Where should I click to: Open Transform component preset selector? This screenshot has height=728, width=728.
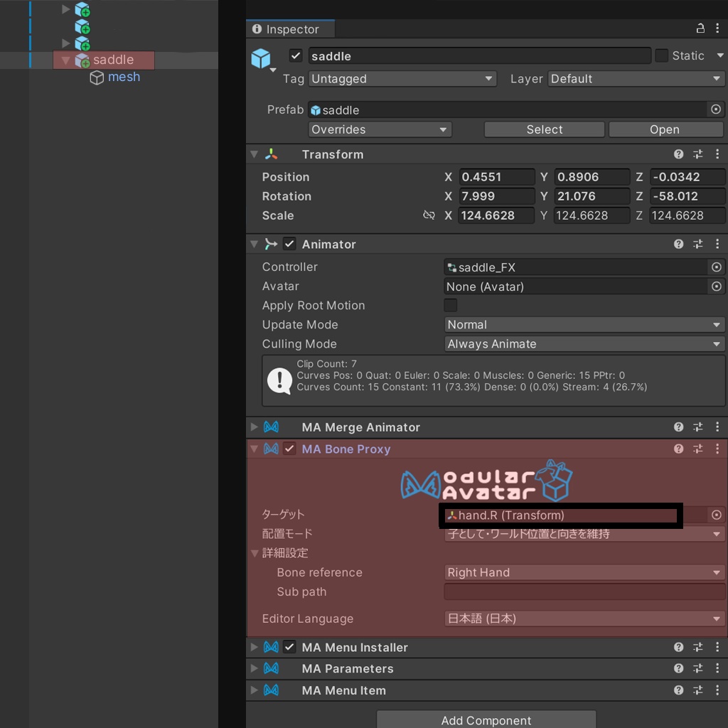coord(698,154)
